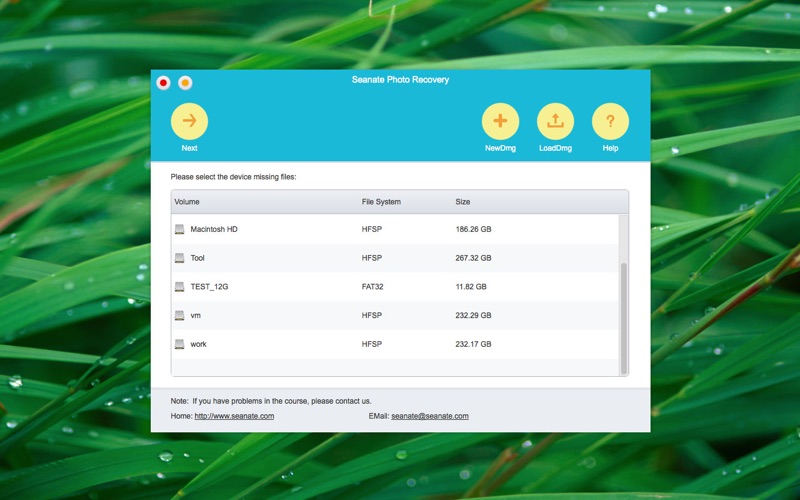This screenshot has height=500, width=800.
Task: Sort by the Size column header
Action: [x=463, y=202]
